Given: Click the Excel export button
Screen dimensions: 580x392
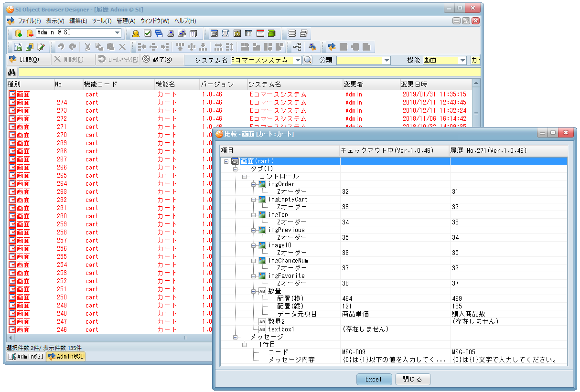Looking at the screenshot, I should (x=374, y=380).
